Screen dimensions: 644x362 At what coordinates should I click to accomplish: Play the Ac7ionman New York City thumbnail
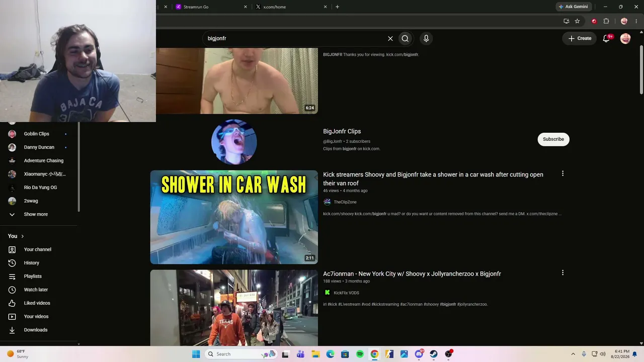pyautogui.click(x=234, y=308)
